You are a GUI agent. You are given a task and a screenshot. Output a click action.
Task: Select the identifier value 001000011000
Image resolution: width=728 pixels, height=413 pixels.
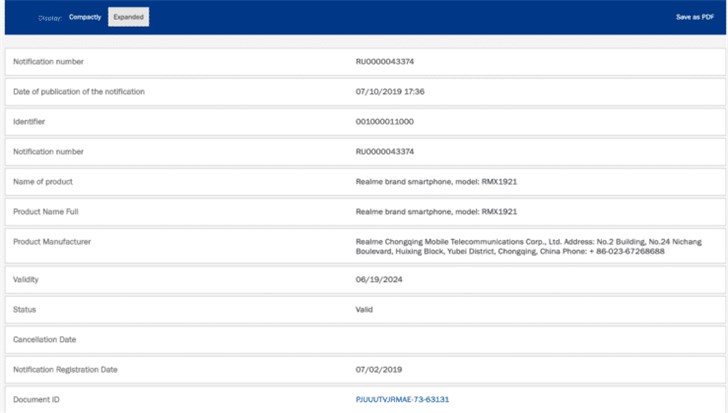(385, 122)
